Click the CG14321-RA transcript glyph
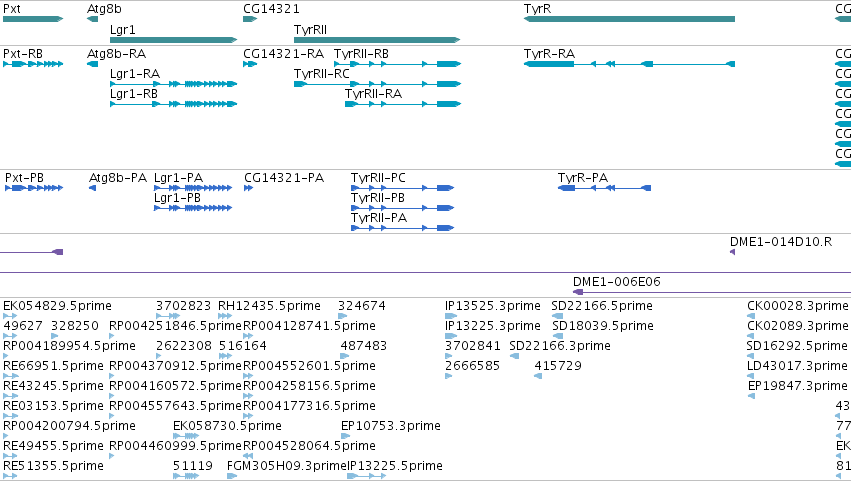This screenshot has width=851, height=481. 250,64
